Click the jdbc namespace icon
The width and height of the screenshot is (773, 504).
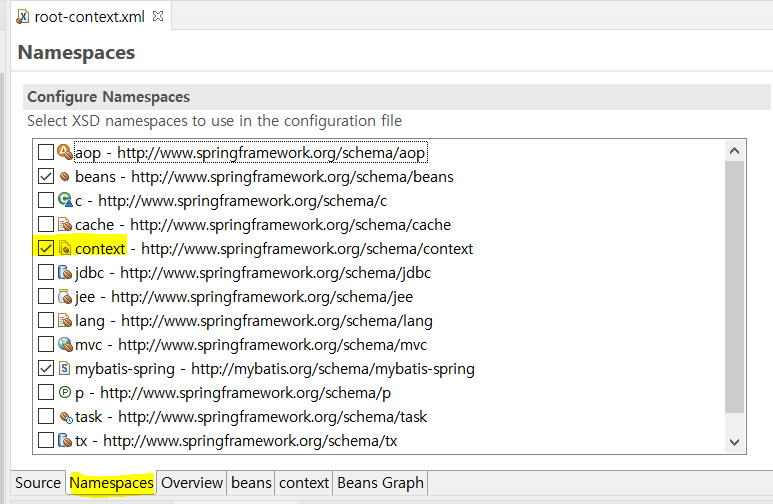click(65, 272)
